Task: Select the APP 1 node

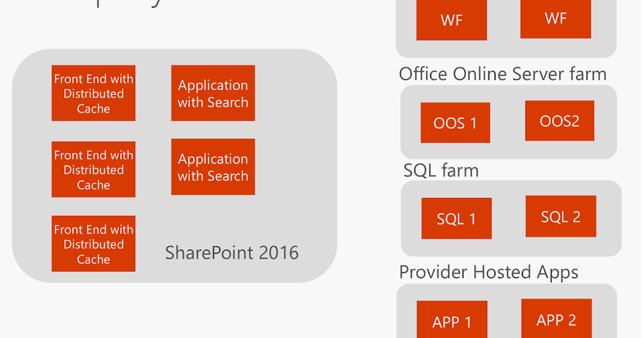Action: click(451, 321)
